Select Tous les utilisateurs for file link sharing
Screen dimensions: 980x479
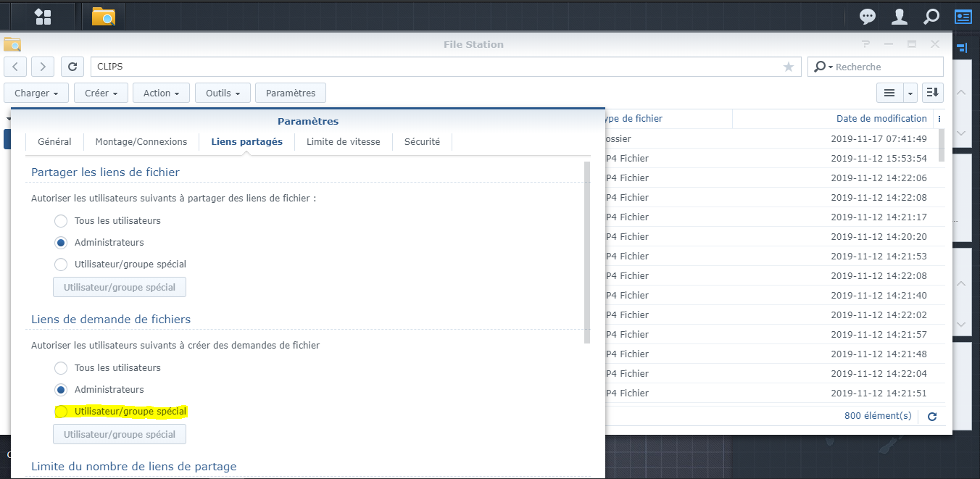[x=62, y=220]
